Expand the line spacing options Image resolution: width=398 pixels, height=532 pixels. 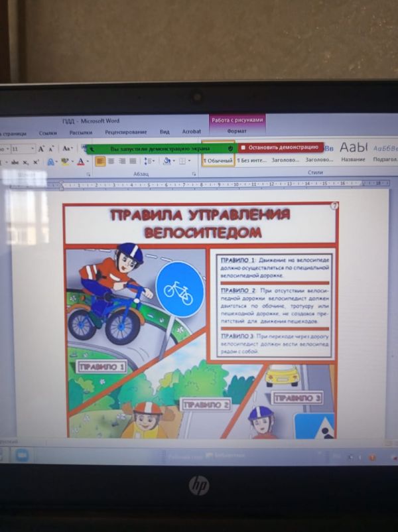tap(149, 161)
